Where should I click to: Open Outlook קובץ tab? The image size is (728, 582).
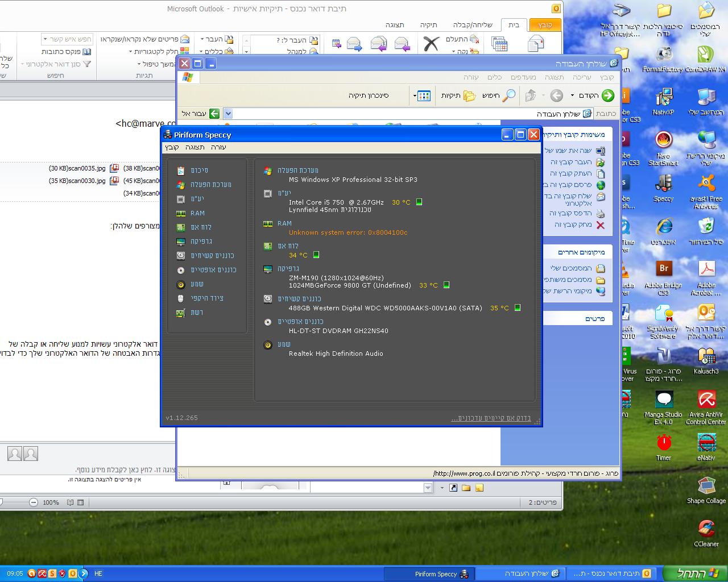545,25
